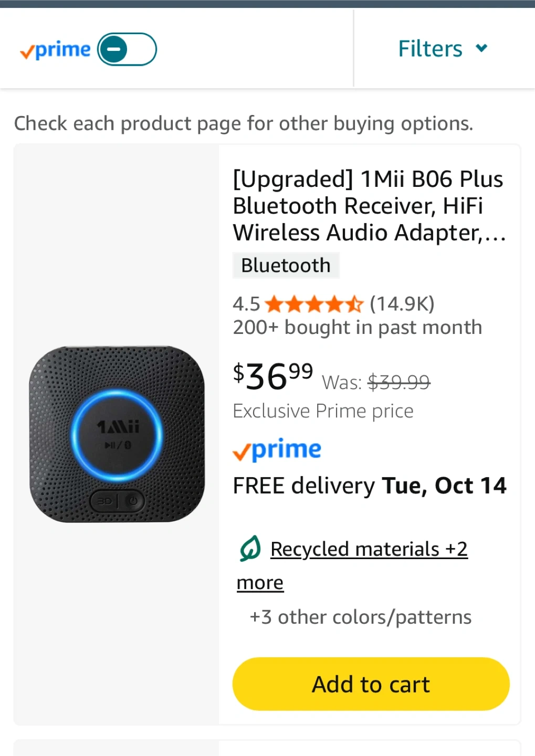Click the Prime checkmark badge under the price

tap(277, 450)
